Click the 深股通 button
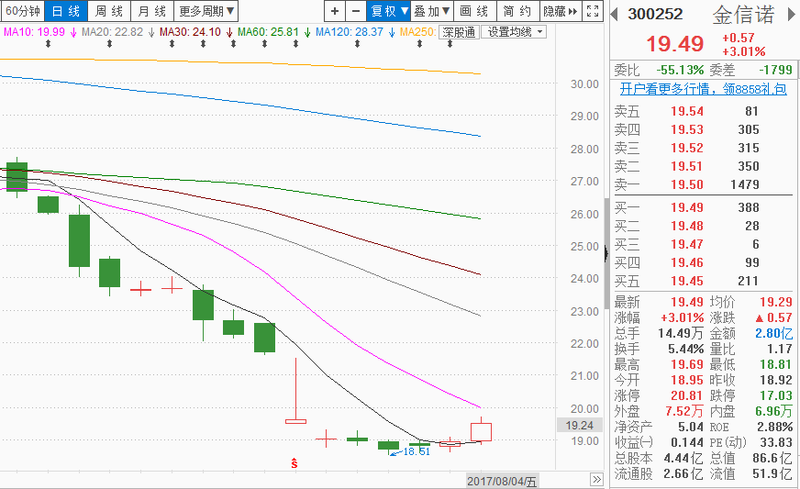800x489 pixels. (x=458, y=32)
